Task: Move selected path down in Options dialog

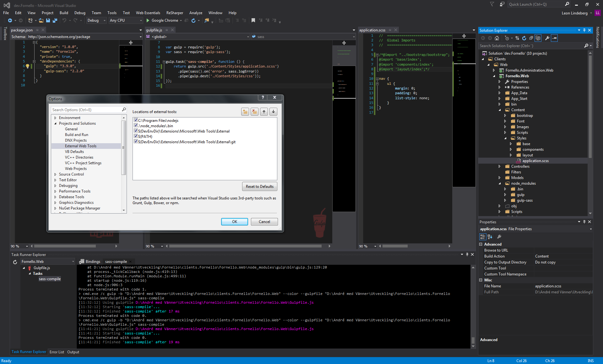Action: click(273, 111)
